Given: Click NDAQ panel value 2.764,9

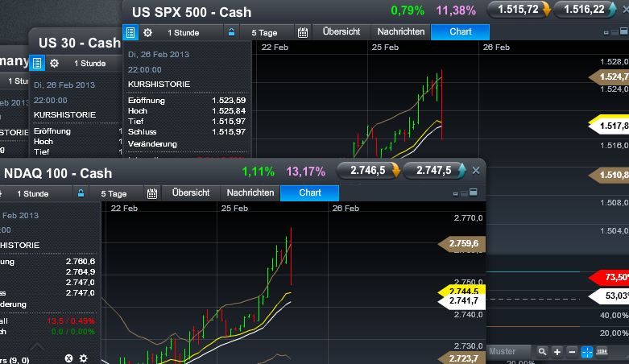Looking at the screenshot, I should click(81, 271).
